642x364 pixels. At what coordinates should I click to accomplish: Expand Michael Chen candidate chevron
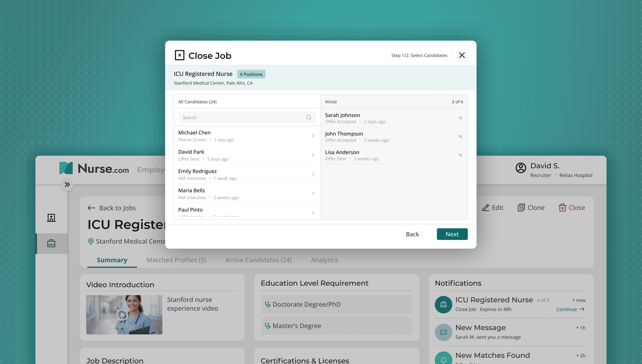pos(313,136)
